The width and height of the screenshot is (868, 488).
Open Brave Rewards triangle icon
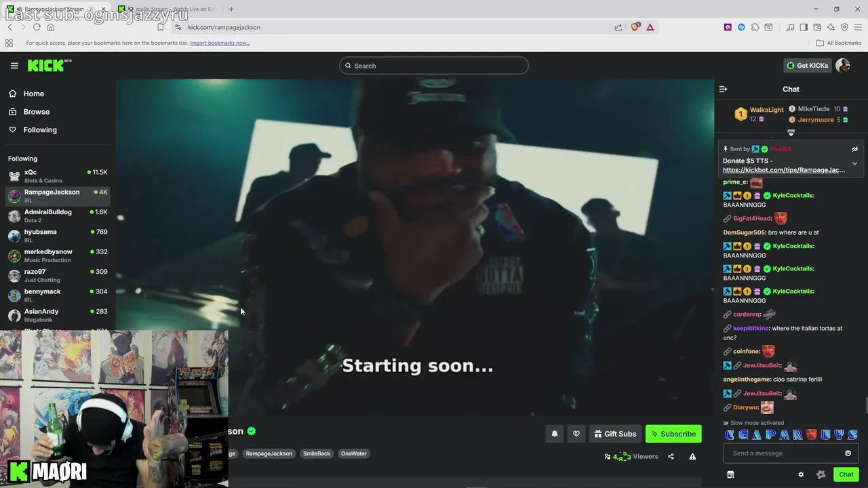point(650,27)
